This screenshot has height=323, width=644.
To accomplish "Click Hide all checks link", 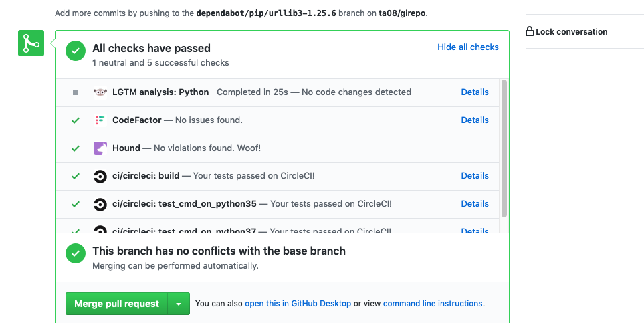I will click(x=468, y=47).
